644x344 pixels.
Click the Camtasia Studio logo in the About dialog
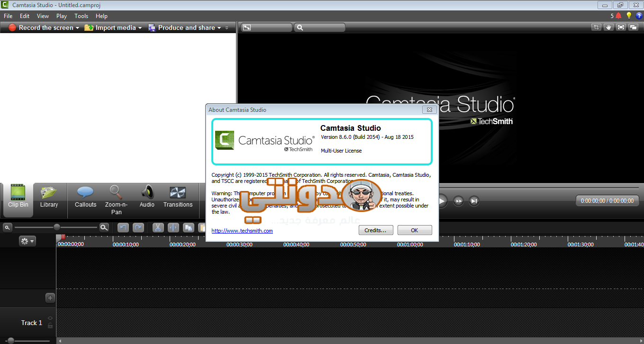[265, 141]
